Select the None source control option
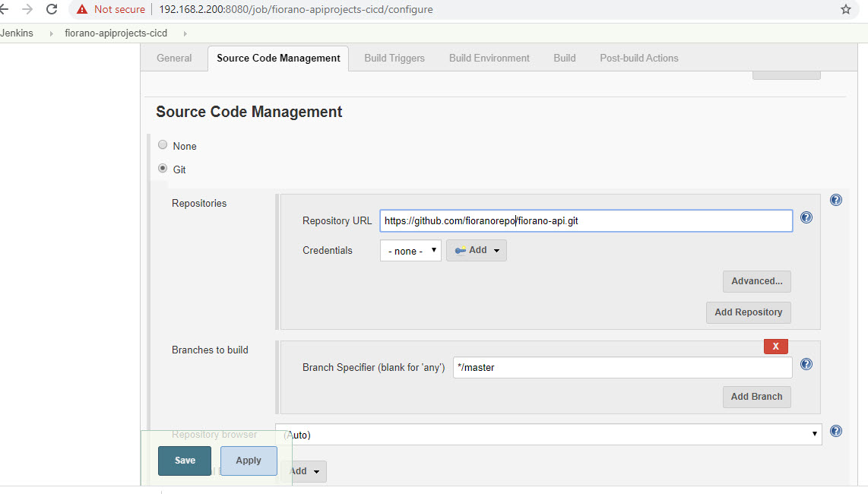The width and height of the screenshot is (868, 494). tap(162, 145)
